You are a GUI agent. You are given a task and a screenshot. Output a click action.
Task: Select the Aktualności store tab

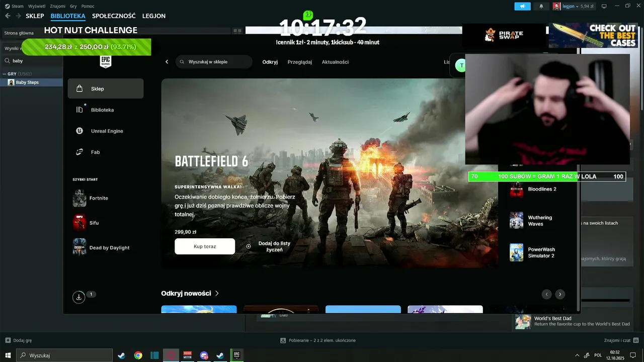point(335,62)
